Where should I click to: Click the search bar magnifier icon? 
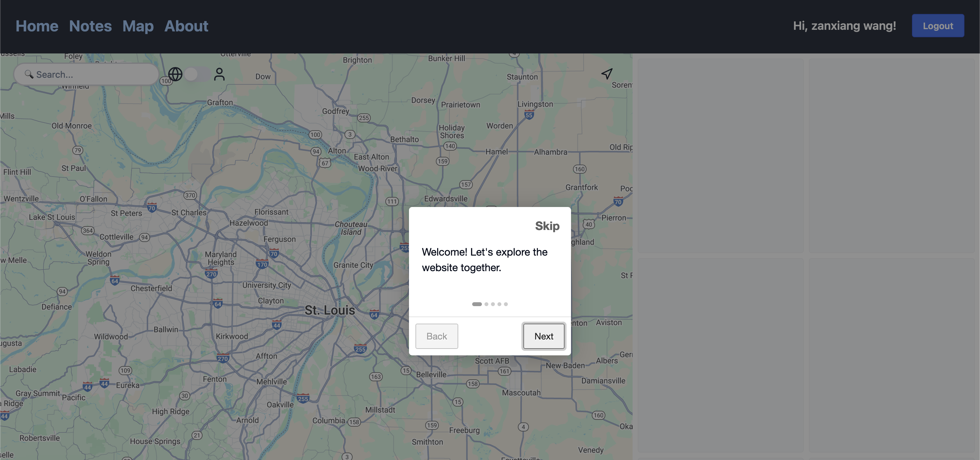[29, 74]
